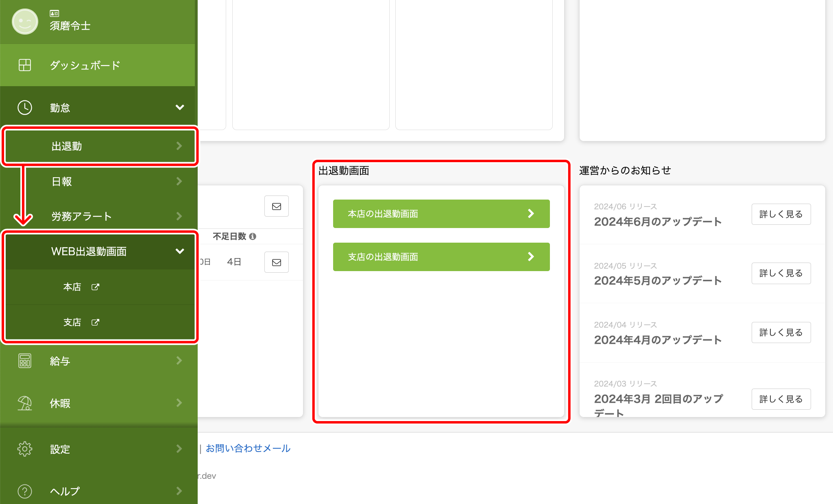The height and width of the screenshot is (504, 833).
Task: Click the question mark help icon
Action: [x=25, y=491]
